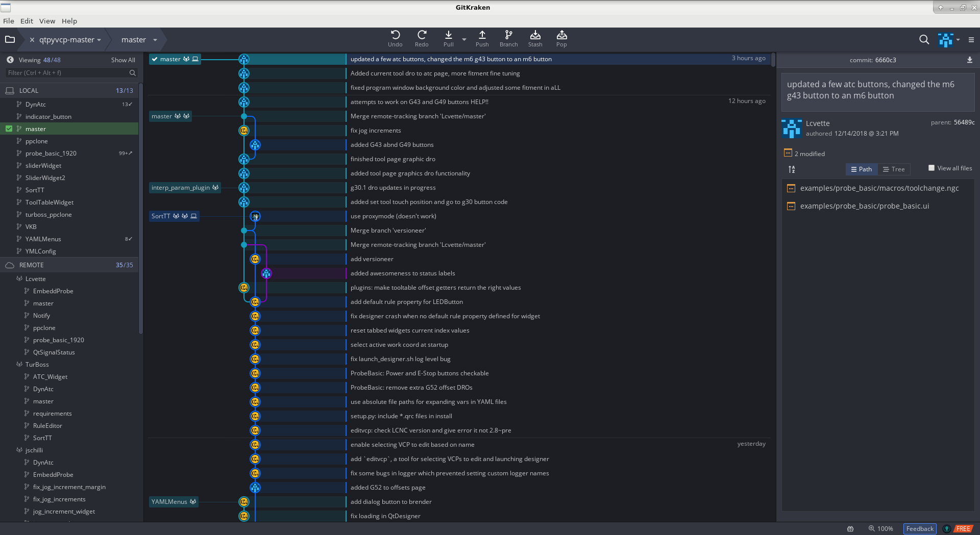The width and height of the screenshot is (980, 535).
Task: Open the profile dropdown arrow
Action: (958, 39)
